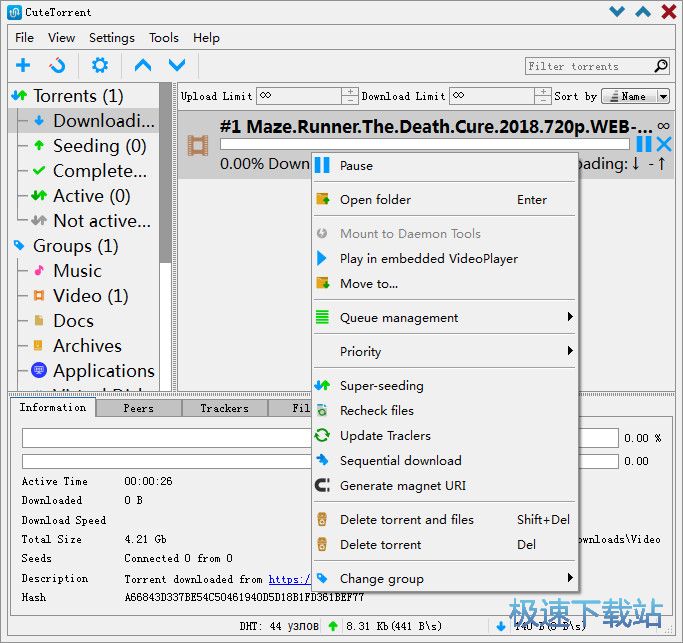
Task: Open the Tools menu
Action: pos(163,38)
